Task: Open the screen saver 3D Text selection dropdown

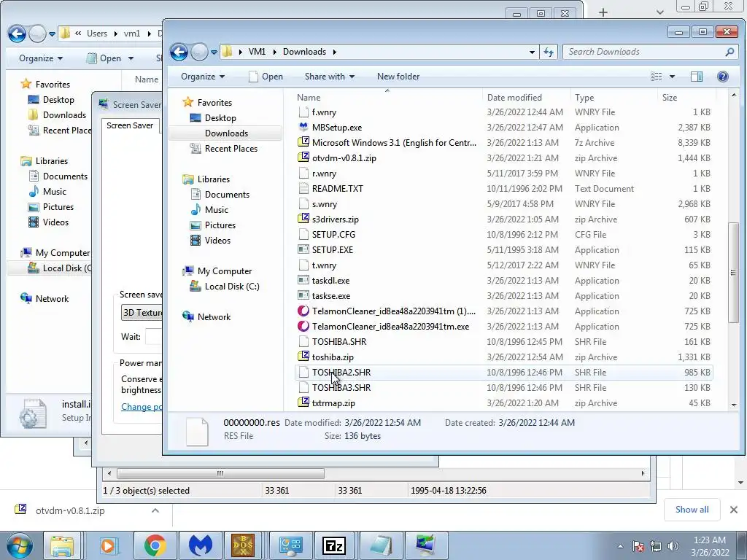Action: [142, 313]
